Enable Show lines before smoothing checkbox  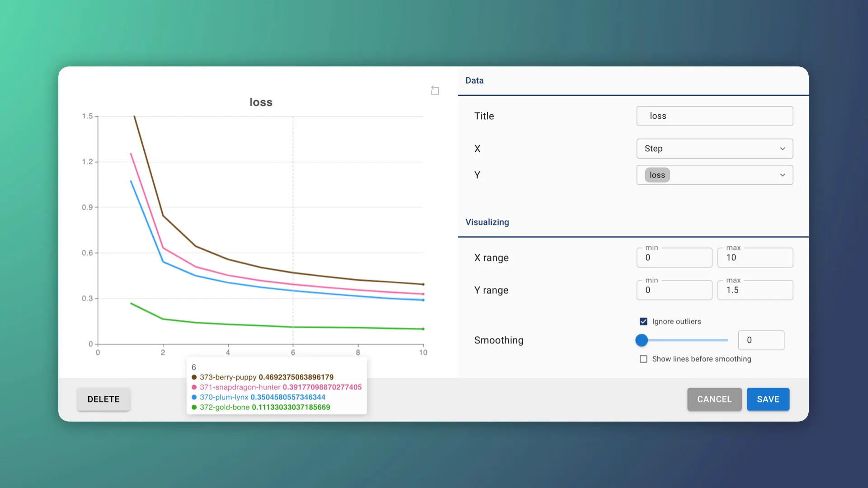point(643,359)
